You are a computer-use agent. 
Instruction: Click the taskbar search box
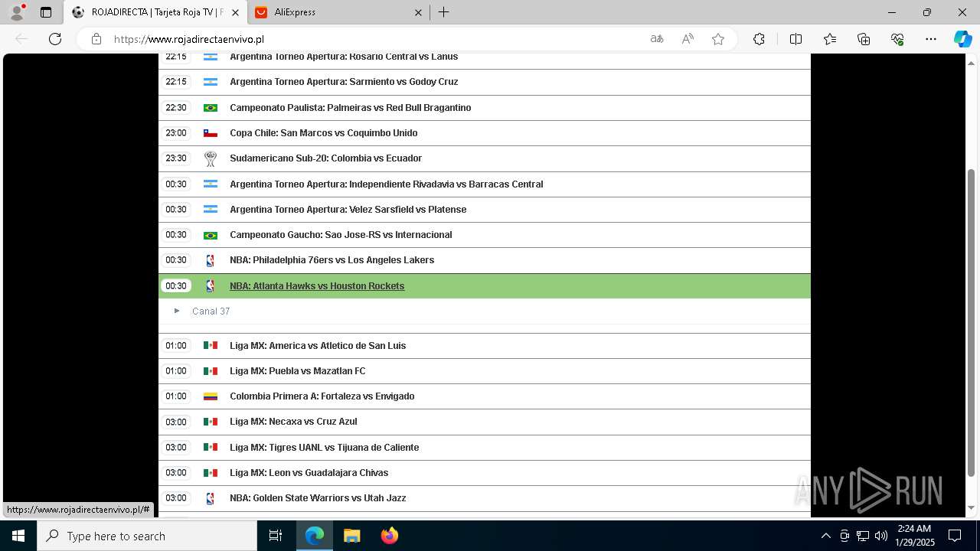click(147, 536)
